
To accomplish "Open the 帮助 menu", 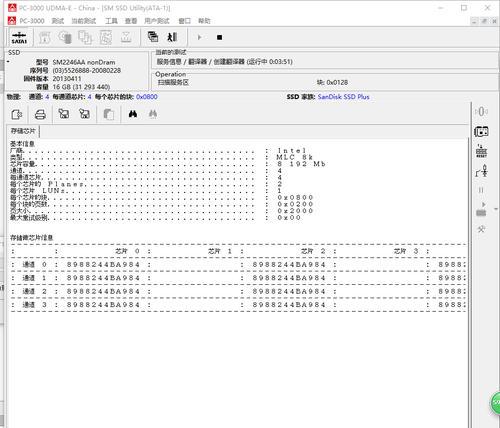I will [204, 21].
